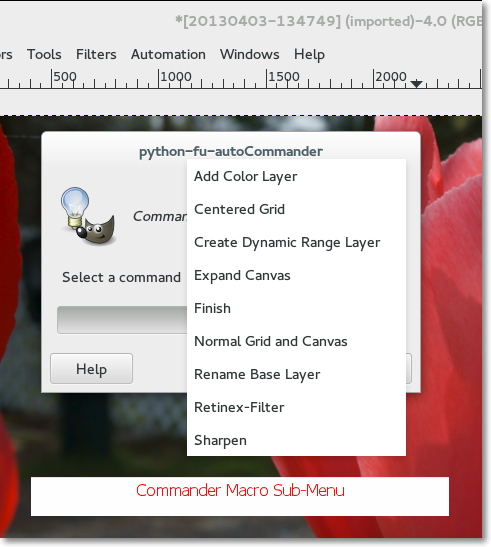The image size is (491, 547).
Task: Select Retinex-Filter from dropdown list
Action: pyautogui.click(x=296, y=407)
